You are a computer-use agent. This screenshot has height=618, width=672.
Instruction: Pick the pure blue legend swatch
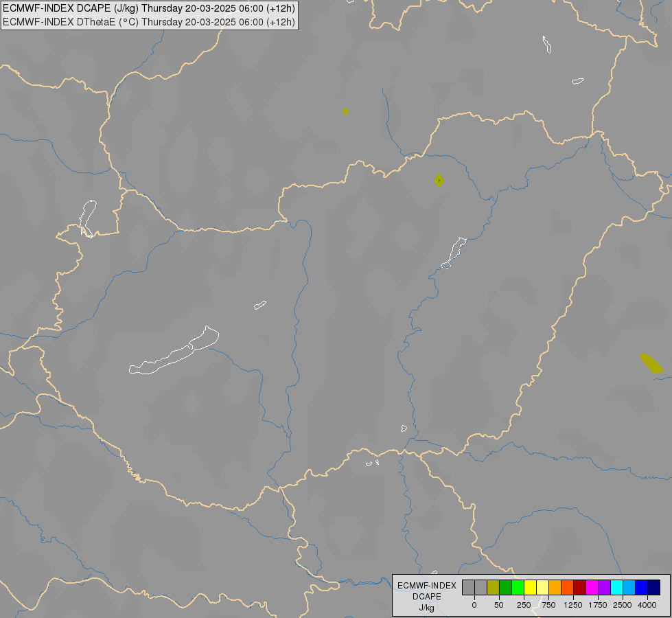tap(642, 587)
